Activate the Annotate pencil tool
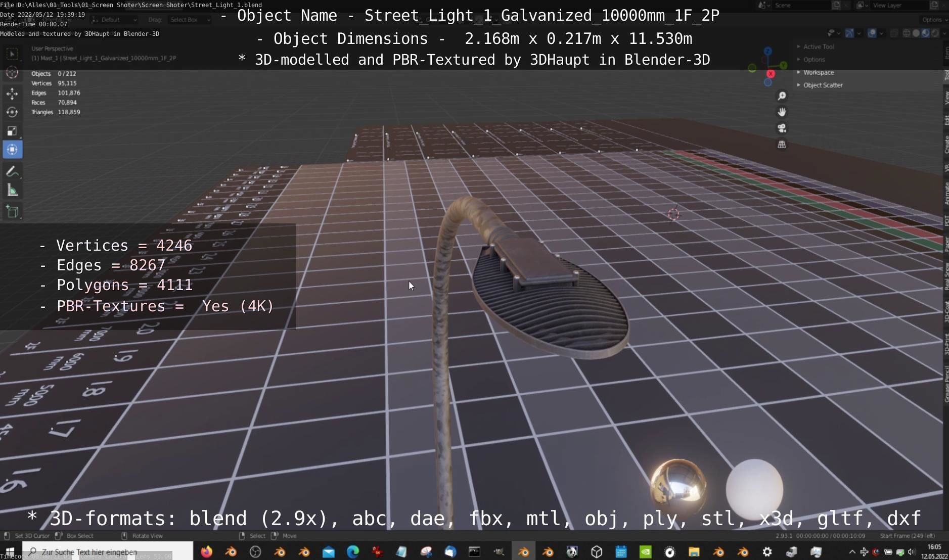 pyautogui.click(x=13, y=171)
